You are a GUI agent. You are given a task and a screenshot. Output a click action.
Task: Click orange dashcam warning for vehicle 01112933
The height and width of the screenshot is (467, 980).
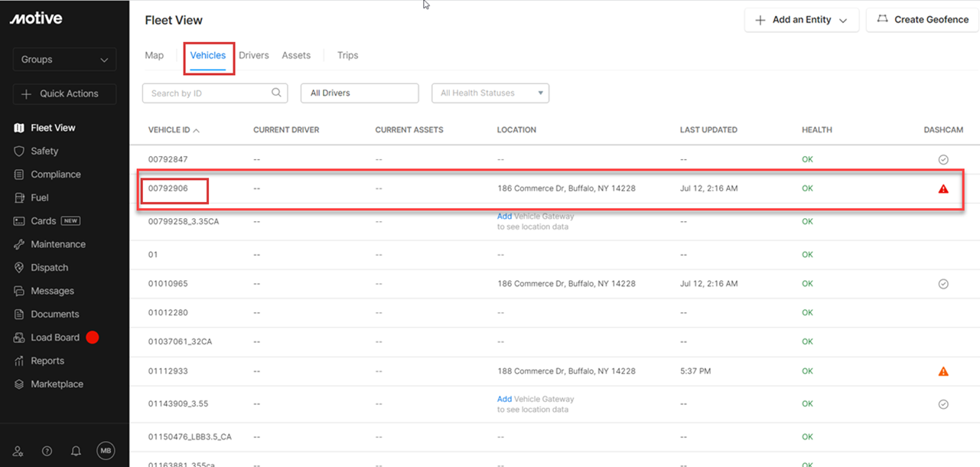click(943, 371)
